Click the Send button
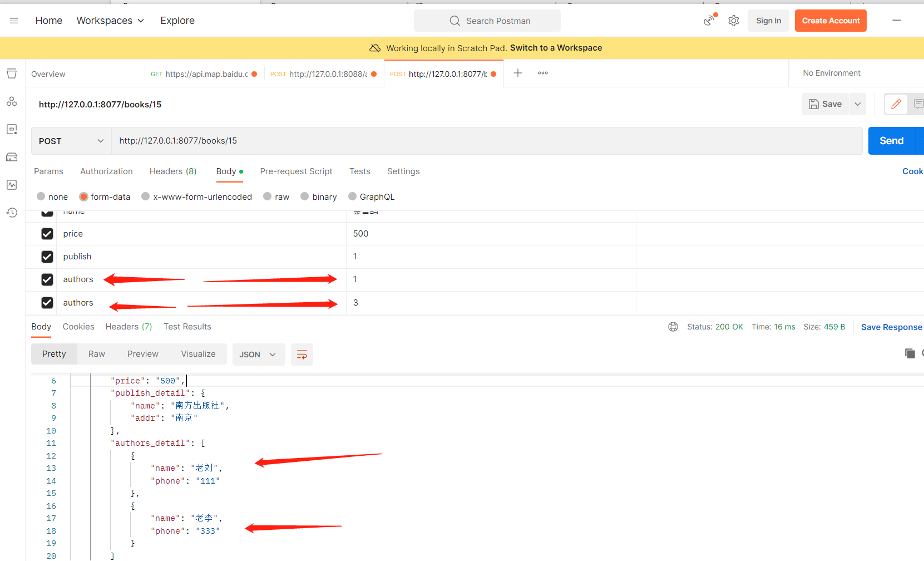This screenshot has height=561, width=924. pos(891,141)
